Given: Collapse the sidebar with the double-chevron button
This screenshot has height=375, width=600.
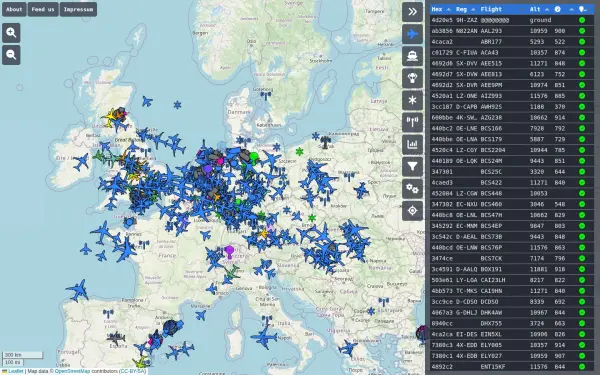Looking at the screenshot, I should 412,12.
